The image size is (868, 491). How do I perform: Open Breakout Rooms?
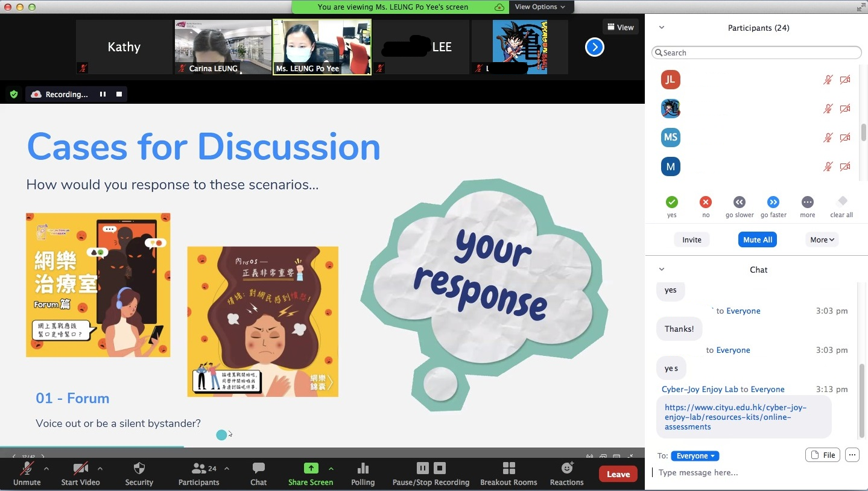tap(508, 469)
